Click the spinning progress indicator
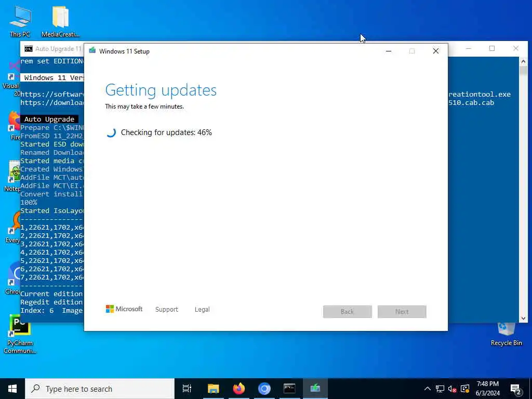Image resolution: width=532 pixels, height=399 pixels. tap(111, 132)
